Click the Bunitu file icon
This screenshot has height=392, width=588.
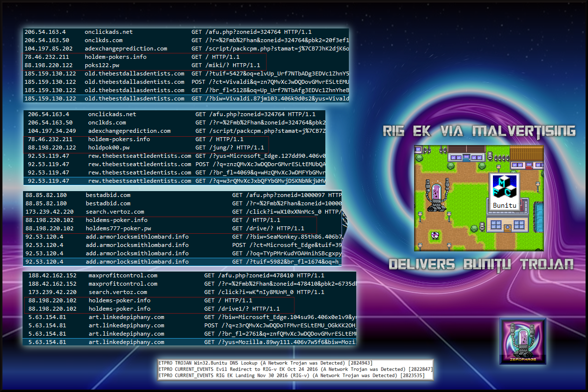pos(505,190)
